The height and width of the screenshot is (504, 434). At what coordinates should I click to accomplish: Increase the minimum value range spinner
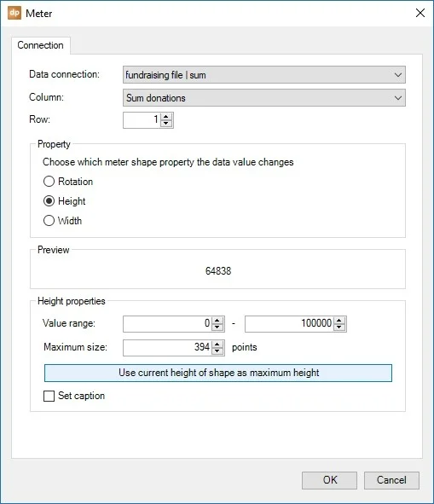point(217,321)
